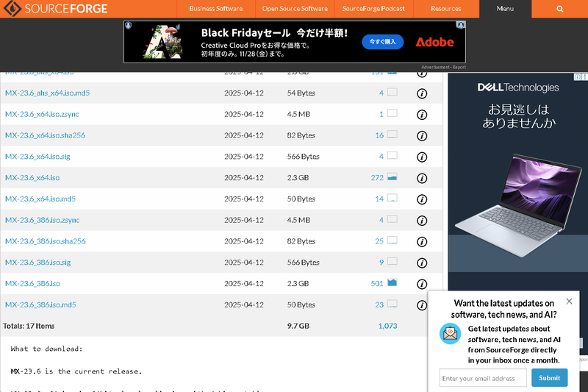The width and height of the screenshot is (588, 392).
Task: Submit the newsletter email form
Action: coord(549,378)
